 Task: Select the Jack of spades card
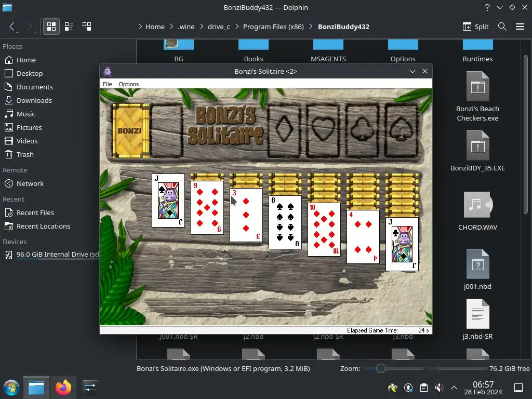[168, 201]
